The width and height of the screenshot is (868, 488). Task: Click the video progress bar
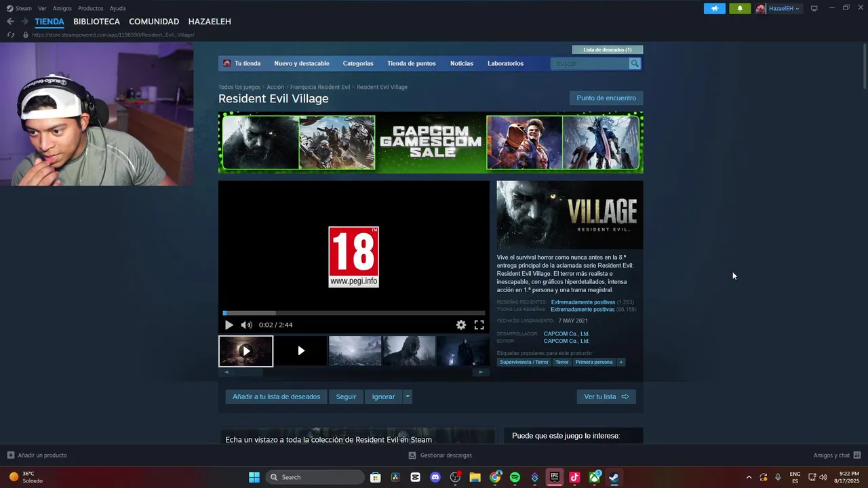click(x=354, y=313)
